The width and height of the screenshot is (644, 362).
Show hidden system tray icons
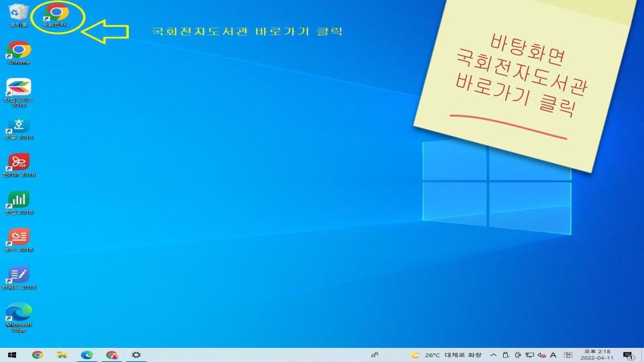click(x=494, y=355)
